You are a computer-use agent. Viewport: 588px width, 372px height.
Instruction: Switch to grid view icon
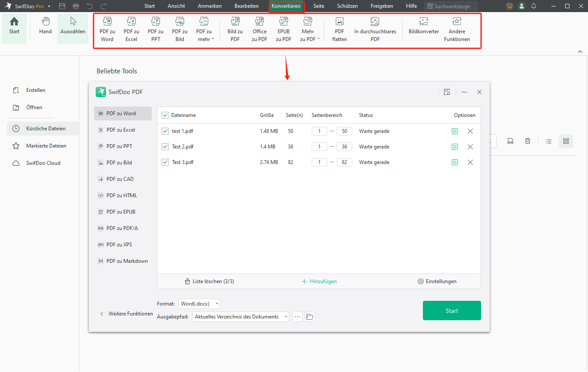(566, 141)
